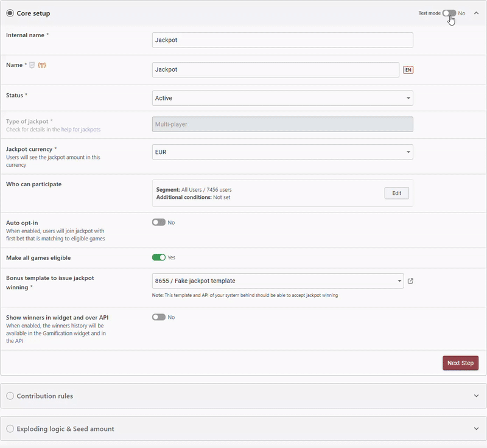Click Edit in Who can participate
This screenshot has height=448, width=487.
coord(396,193)
